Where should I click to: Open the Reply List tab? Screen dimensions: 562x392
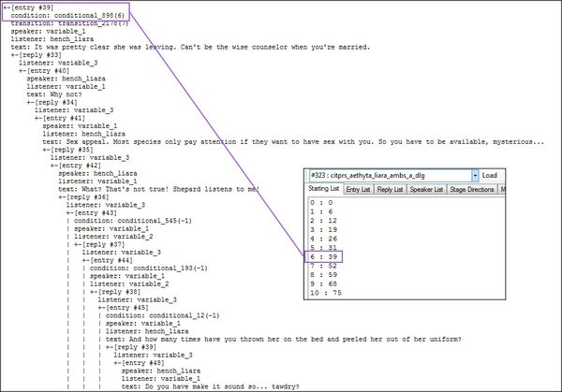pos(390,189)
